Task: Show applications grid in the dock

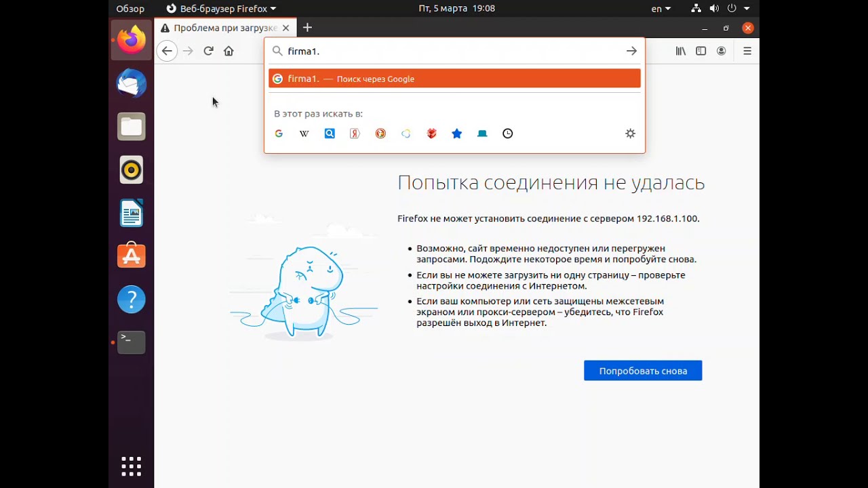Action: point(132,466)
